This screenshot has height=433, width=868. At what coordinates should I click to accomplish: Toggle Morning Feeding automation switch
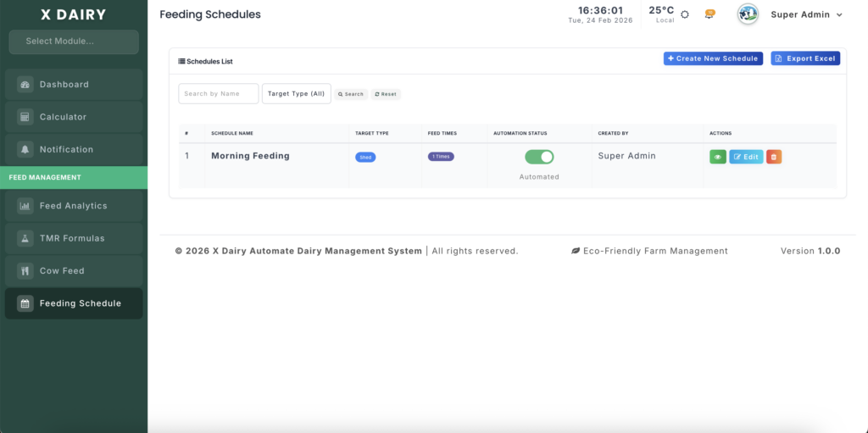(x=539, y=157)
